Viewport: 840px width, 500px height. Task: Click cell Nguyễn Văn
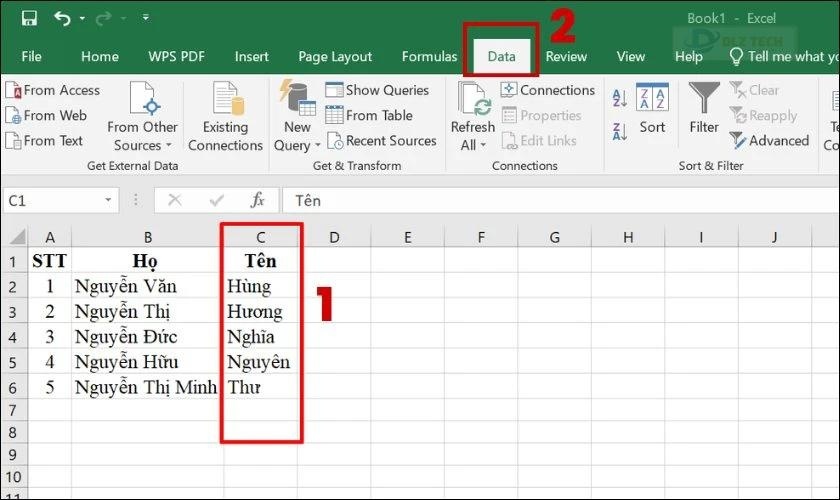[148, 286]
